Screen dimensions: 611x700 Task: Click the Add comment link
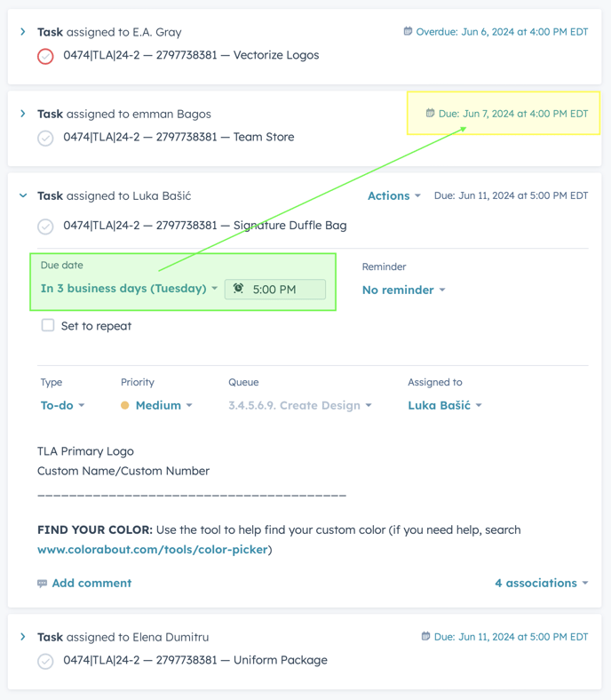click(x=91, y=584)
